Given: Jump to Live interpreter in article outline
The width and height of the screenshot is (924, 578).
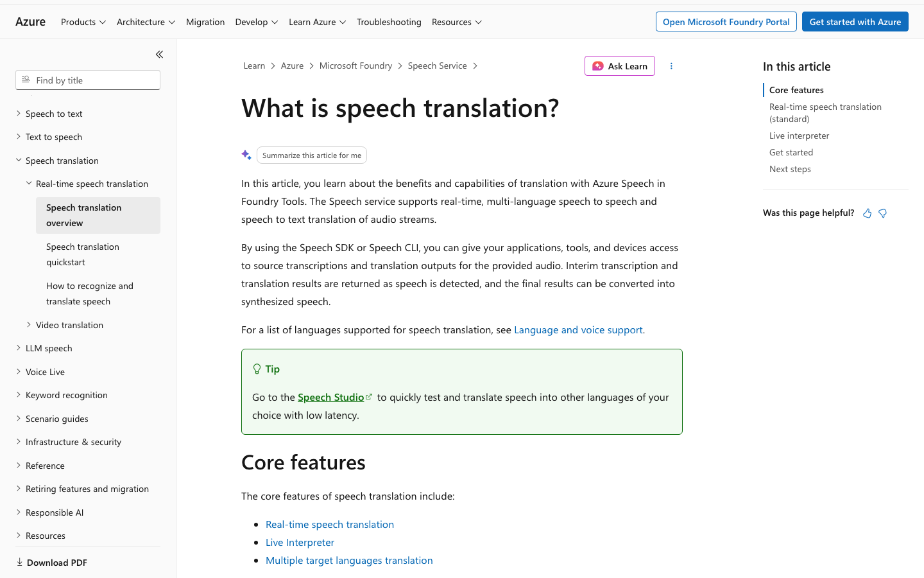Looking at the screenshot, I should pyautogui.click(x=799, y=136).
